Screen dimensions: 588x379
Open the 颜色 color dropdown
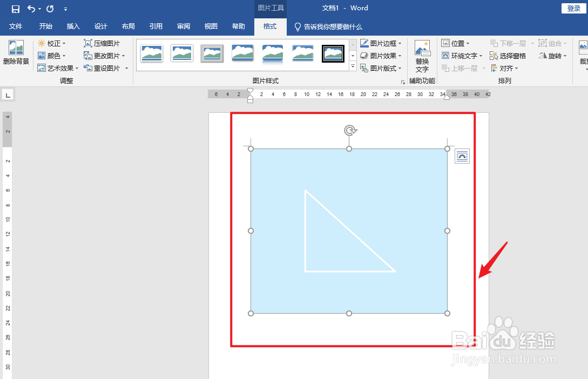pos(52,56)
